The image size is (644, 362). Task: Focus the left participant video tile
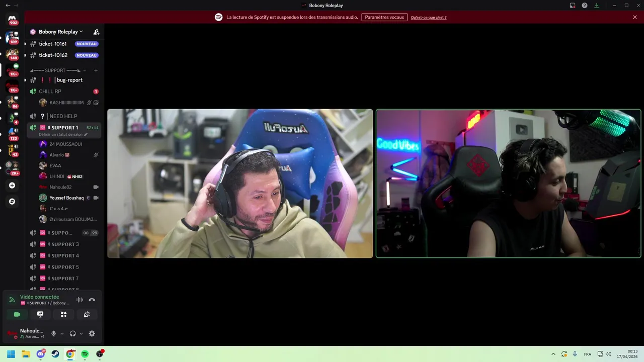(x=240, y=184)
